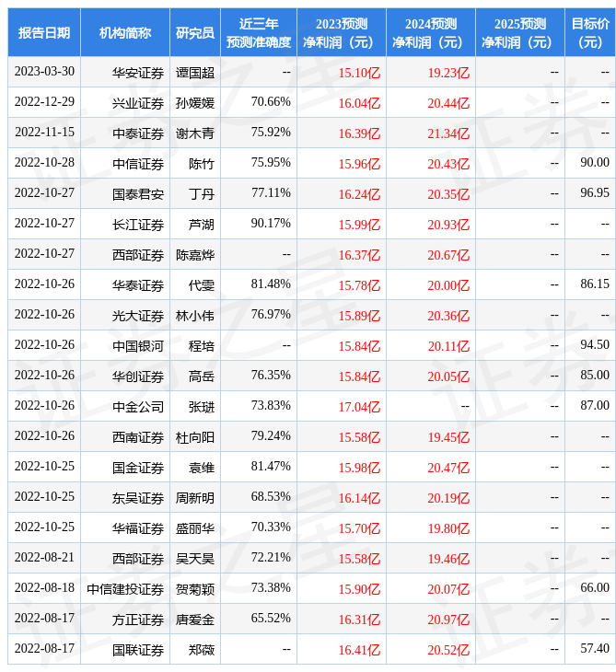Image resolution: width=616 pixels, height=672 pixels.
Task: Click 19.80亿 forecast value
Action: [x=448, y=529]
